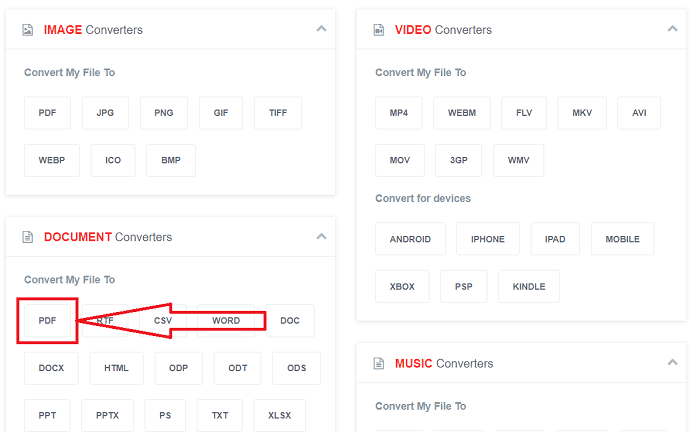This screenshot has height=432, width=690.
Task: Select KINDLE device option
Action: tap(529, 287)
